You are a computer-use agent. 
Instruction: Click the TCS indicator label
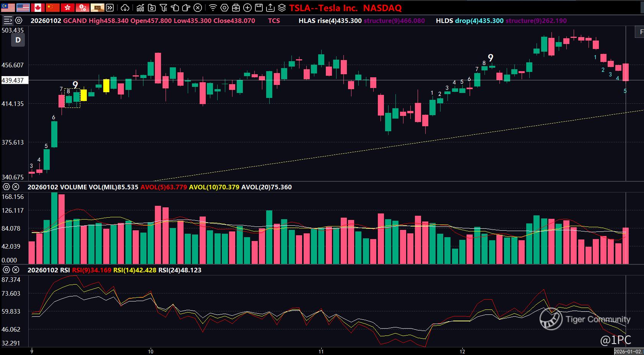274,21
